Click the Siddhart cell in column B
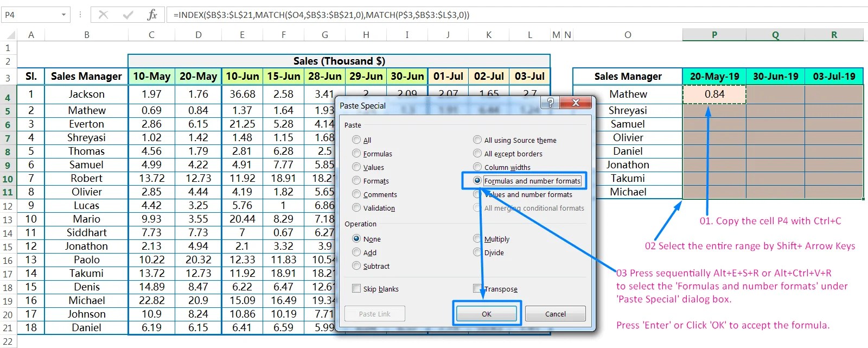 (x=86, y=232)
